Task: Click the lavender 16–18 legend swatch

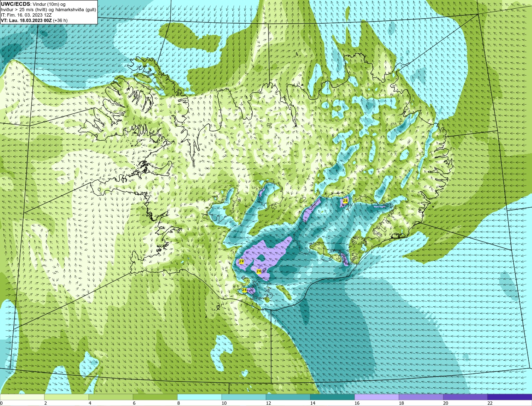Action: click(377, 397)
